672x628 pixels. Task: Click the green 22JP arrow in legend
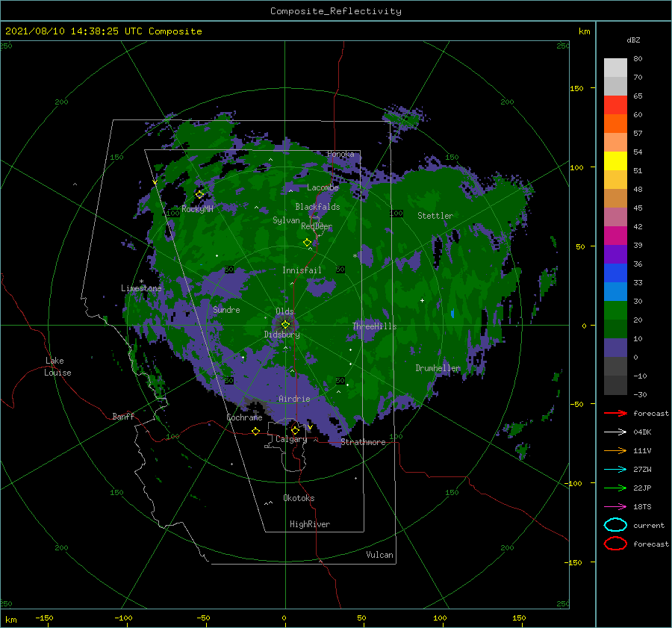pos(615,488)
